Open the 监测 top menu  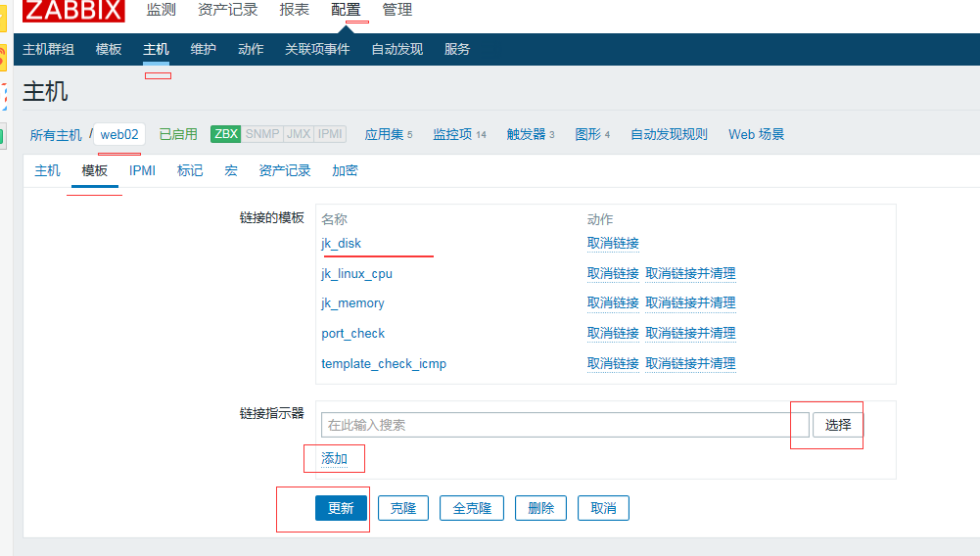pos(162,10)
